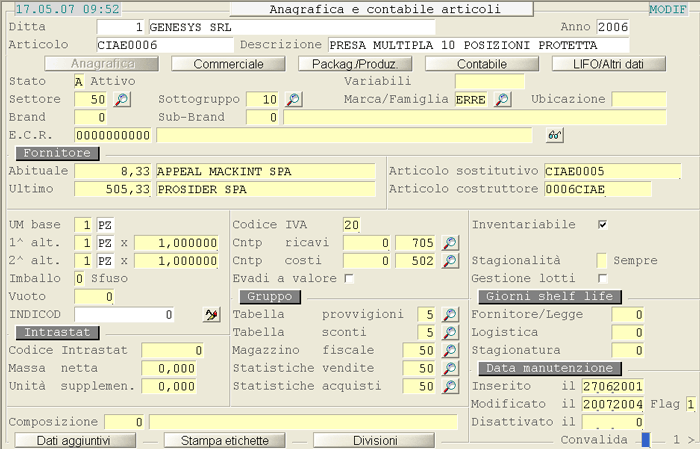Open lookup for Cntp ricavi account
The image size is (700, 449).
[450, 243]
